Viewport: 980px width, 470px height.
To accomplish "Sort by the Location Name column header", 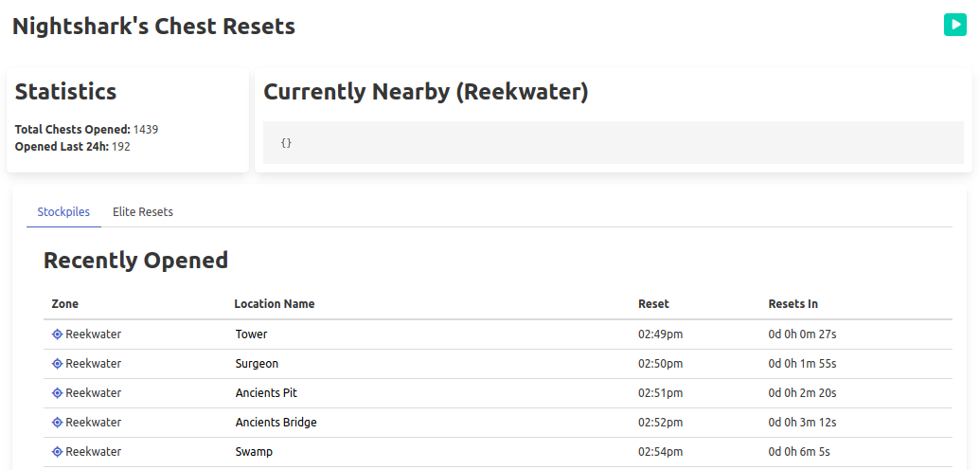I will (x=275, y=304).
